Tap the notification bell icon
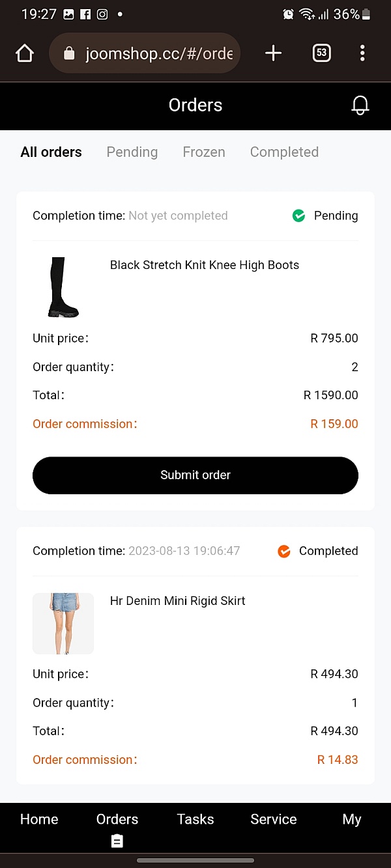The width and height of the screenshot is (391, 868). pyautogui.click(x=360, y=105)
